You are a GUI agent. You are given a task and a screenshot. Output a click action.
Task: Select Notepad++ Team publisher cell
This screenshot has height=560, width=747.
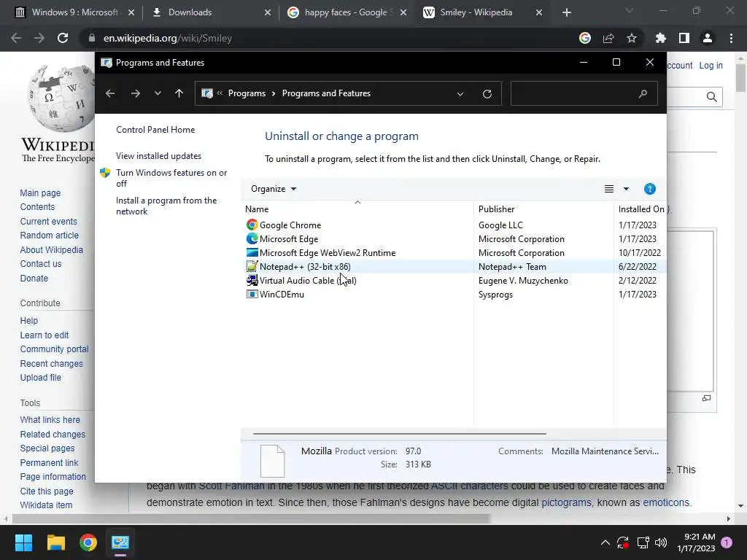[x=512, y=267]
